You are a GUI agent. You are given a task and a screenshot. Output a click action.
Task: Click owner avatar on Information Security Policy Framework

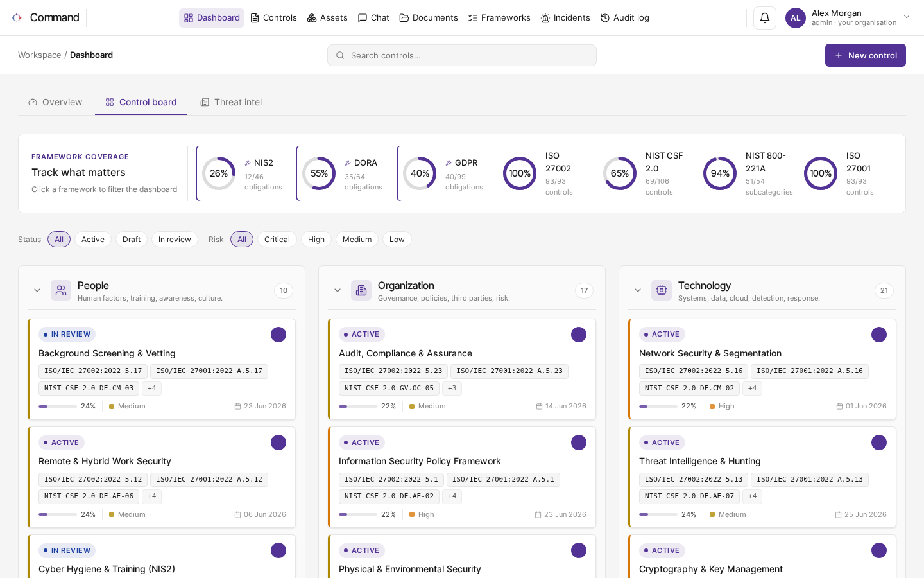(579, 442)
